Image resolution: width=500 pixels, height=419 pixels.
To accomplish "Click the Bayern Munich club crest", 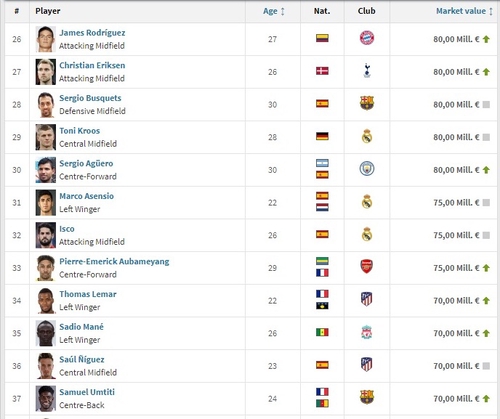I will tap(367, 38).
